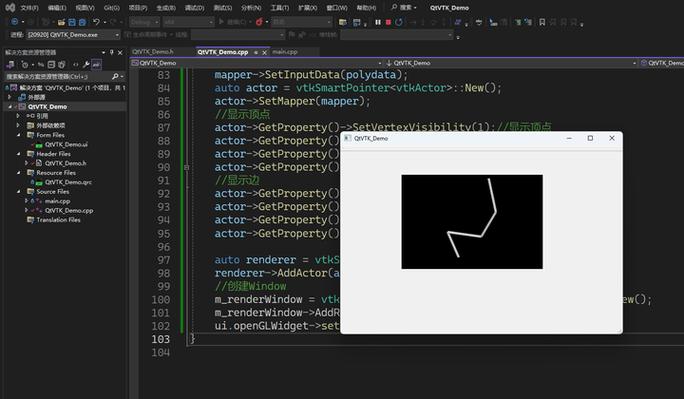Click Collapse All icon in Solution Explorer
Image resolution: width=684 pixels, height=399 pixels.
click(51, 65)
